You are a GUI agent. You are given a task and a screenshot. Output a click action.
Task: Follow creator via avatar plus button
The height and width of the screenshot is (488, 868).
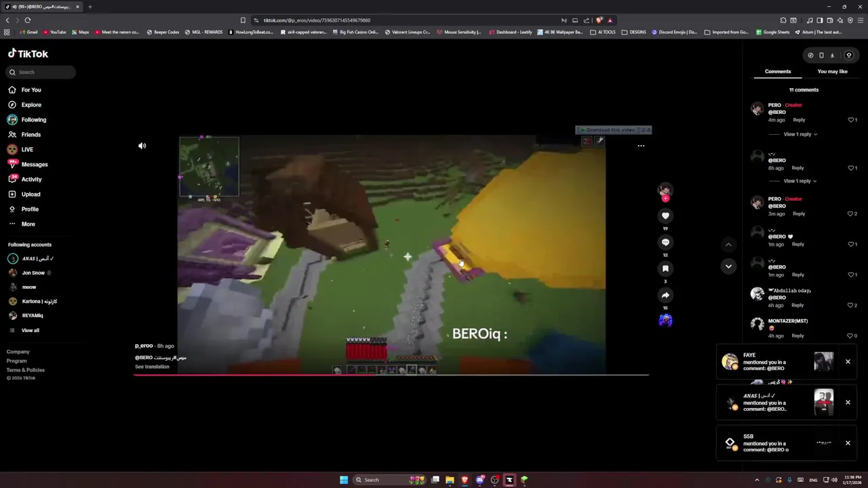[665, 199]
